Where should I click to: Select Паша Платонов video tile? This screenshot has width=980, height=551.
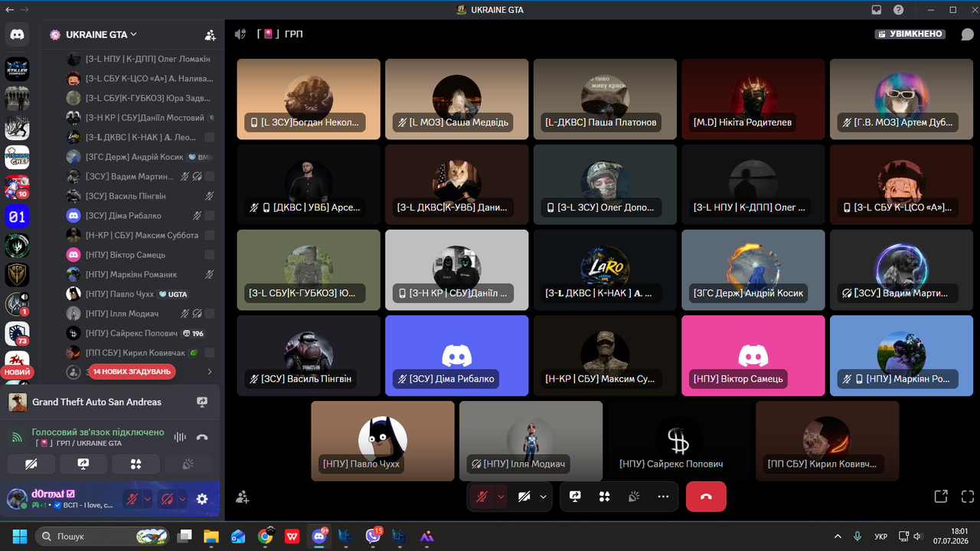click(x=605, y=99)
